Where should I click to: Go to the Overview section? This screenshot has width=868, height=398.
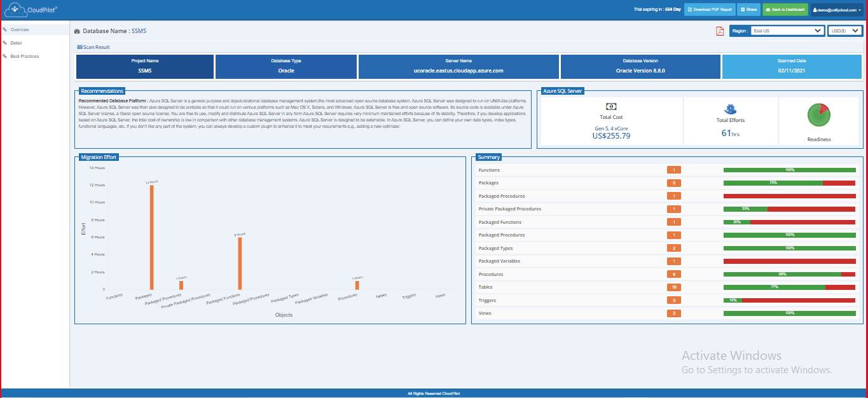tap(20, 30)
